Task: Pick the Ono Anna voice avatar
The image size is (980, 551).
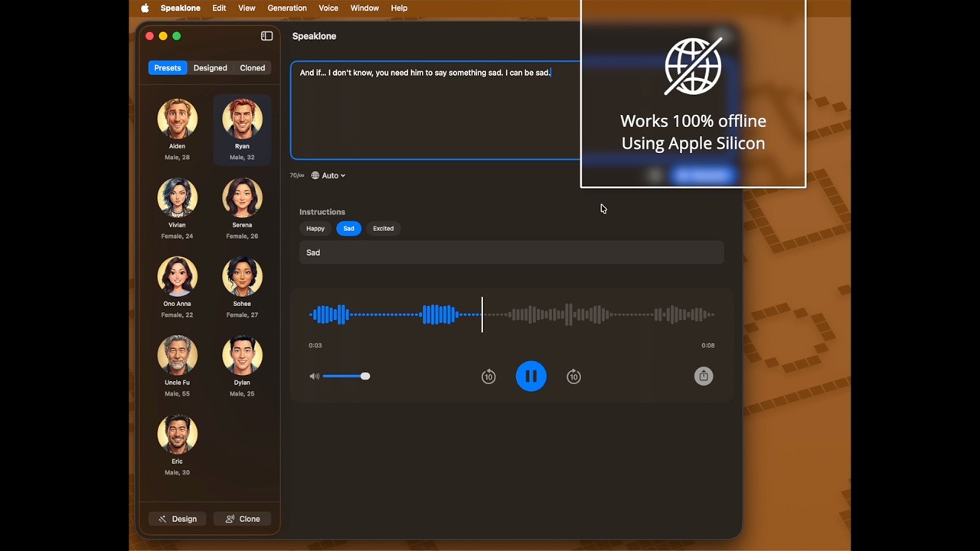Action: [177, 276]
